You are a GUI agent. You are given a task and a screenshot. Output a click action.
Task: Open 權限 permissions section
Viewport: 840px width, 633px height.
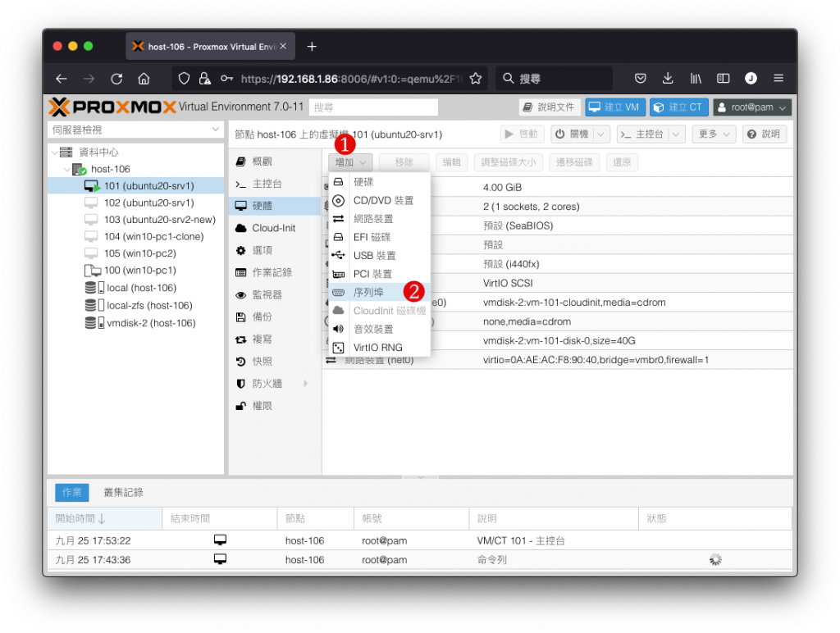(x=275, y=406)
